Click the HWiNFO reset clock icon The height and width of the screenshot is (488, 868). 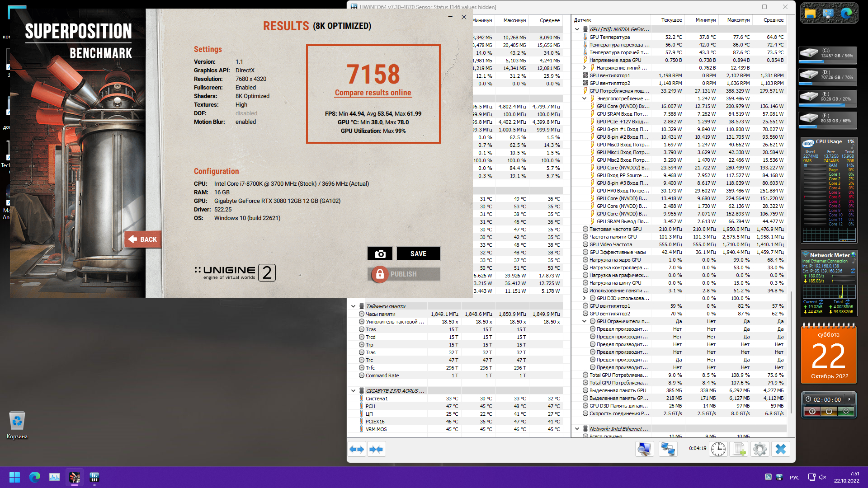(718, 449)
